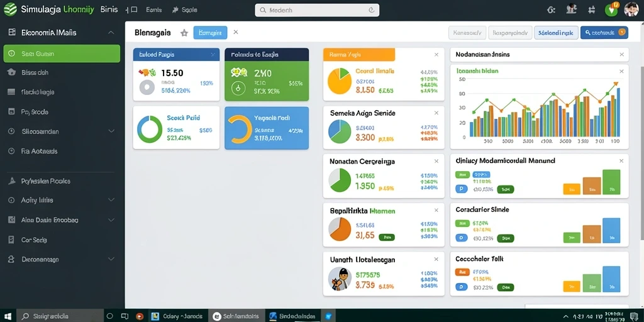
Task: Click the blue Bamgint button
Action: coord(210,33)
